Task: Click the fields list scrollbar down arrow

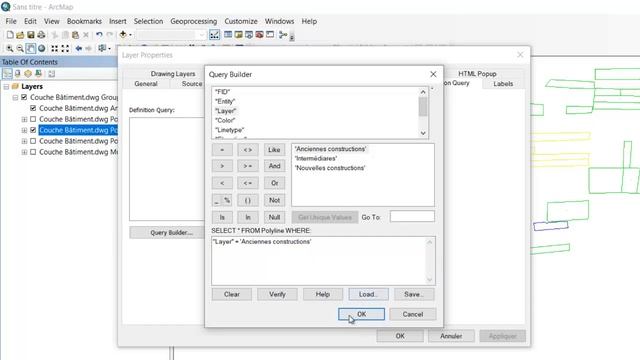Action: point(423,133)
